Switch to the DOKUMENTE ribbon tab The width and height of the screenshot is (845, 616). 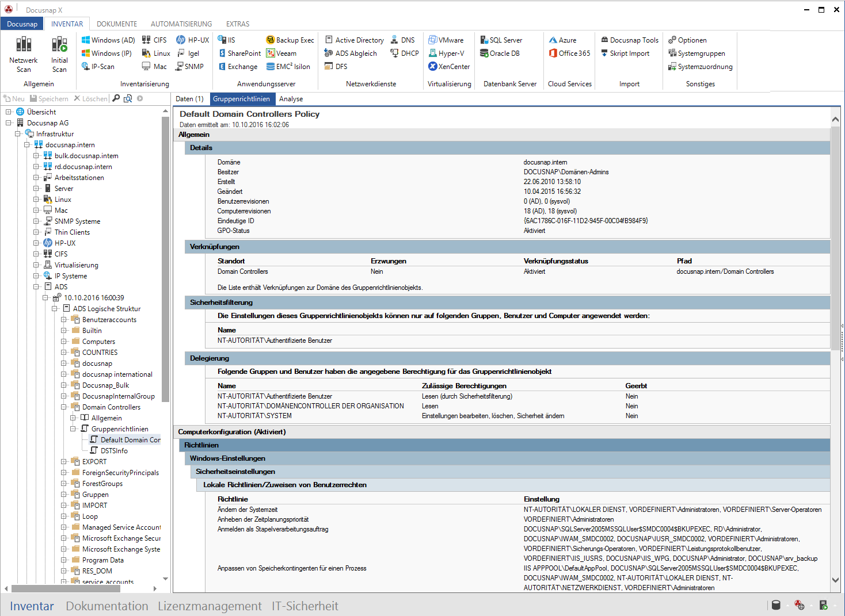pyautogui.click(x=117, y=24)
